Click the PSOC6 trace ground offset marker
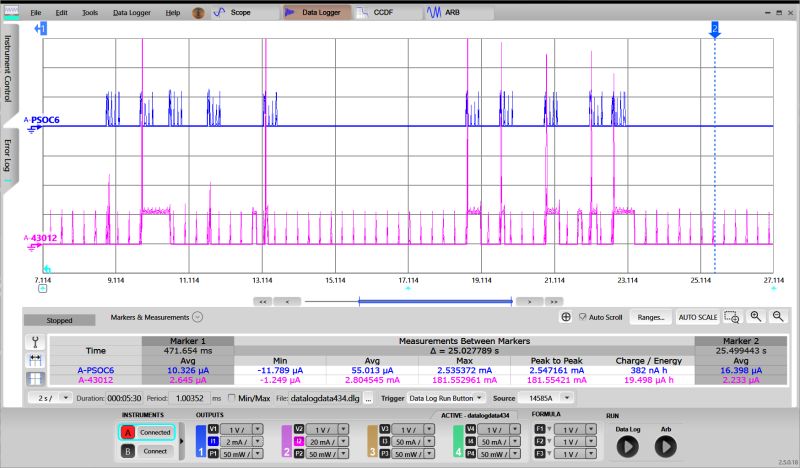 34,129
